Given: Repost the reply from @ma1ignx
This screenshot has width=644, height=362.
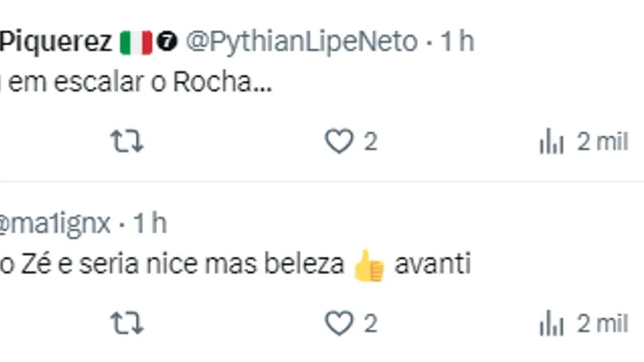Looking at the screenshot, I should coord(127,324).
